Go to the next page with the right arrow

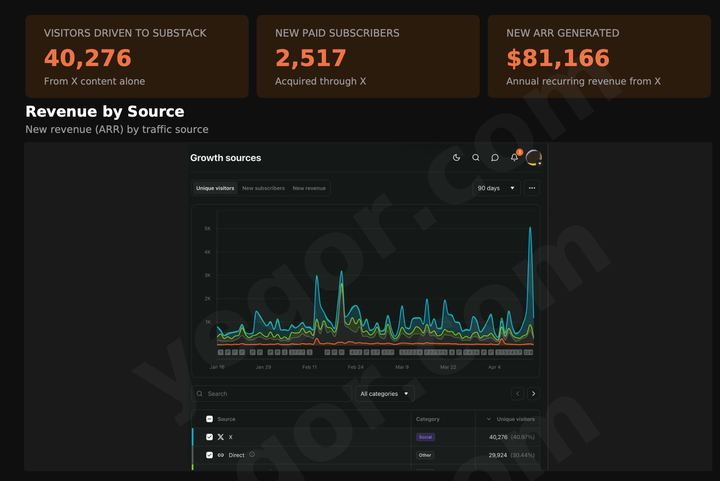coord(533,394)
